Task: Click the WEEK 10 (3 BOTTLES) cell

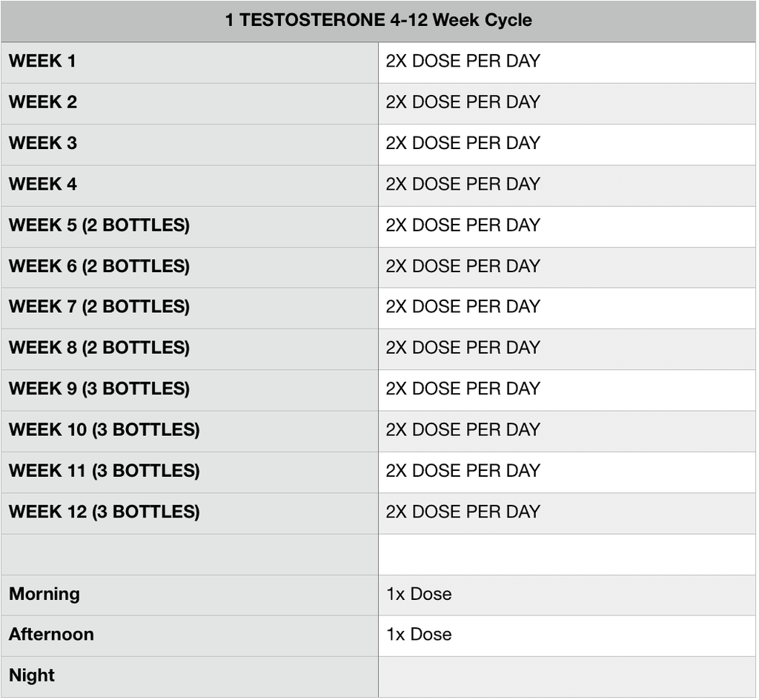Action: coord(105,430)
